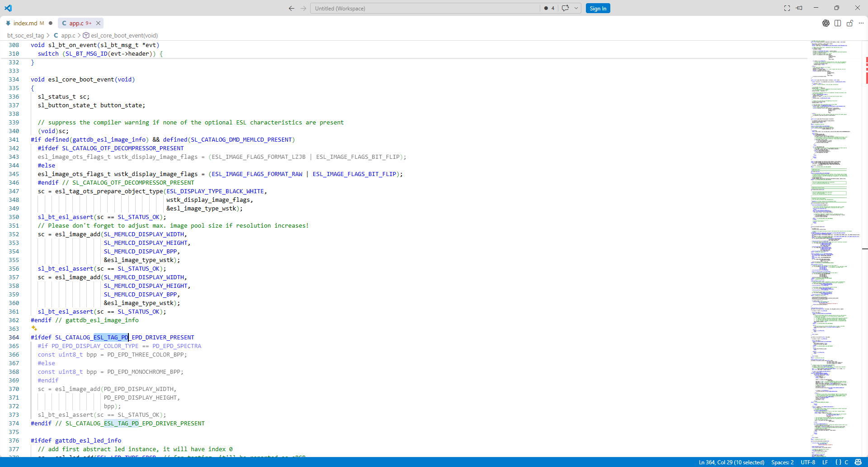
Task: Click line number 364 in gutter
Action: click(x=14, y=337)
